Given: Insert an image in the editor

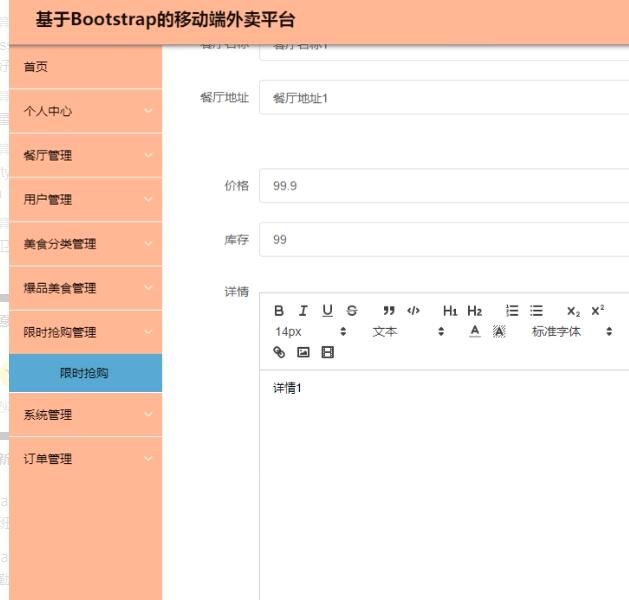Looking at the screenshot, I should [x=303, y=352].
